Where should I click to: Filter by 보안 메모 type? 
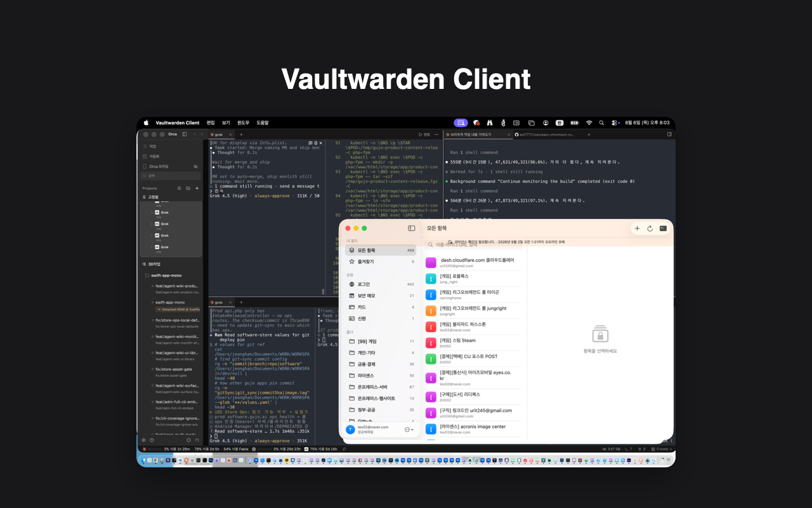point(381,296)
